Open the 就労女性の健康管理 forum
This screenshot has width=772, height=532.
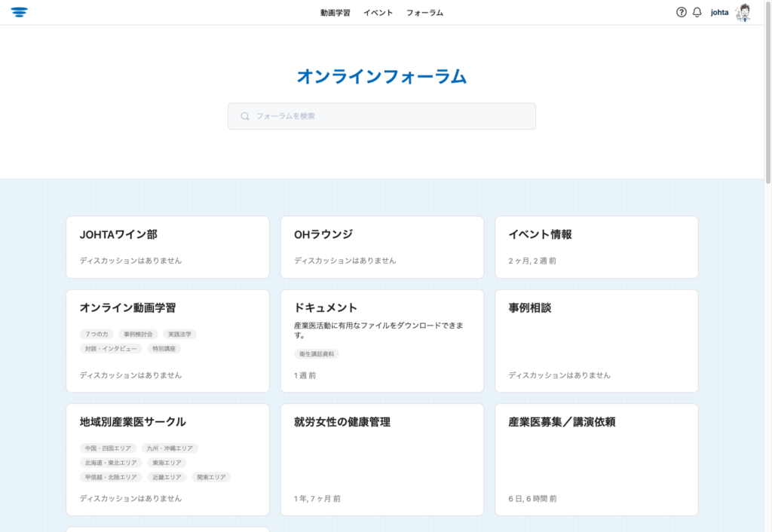342,422
